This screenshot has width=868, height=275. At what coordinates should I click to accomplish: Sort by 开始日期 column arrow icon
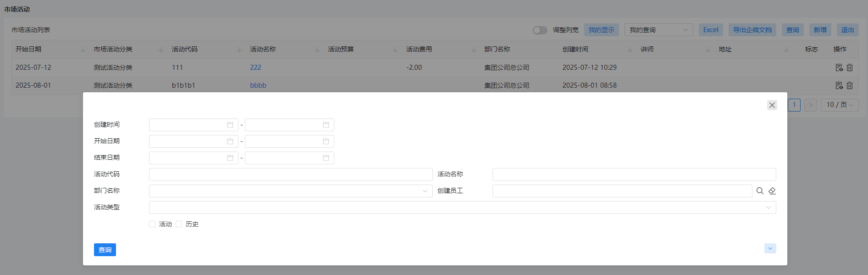(x=83, y=50)
